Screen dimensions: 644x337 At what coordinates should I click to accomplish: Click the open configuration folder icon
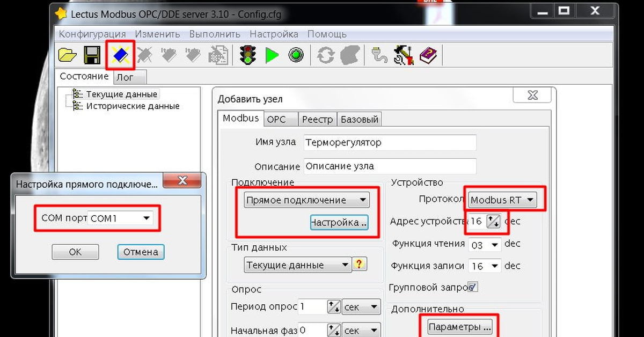tap(68, 55)
